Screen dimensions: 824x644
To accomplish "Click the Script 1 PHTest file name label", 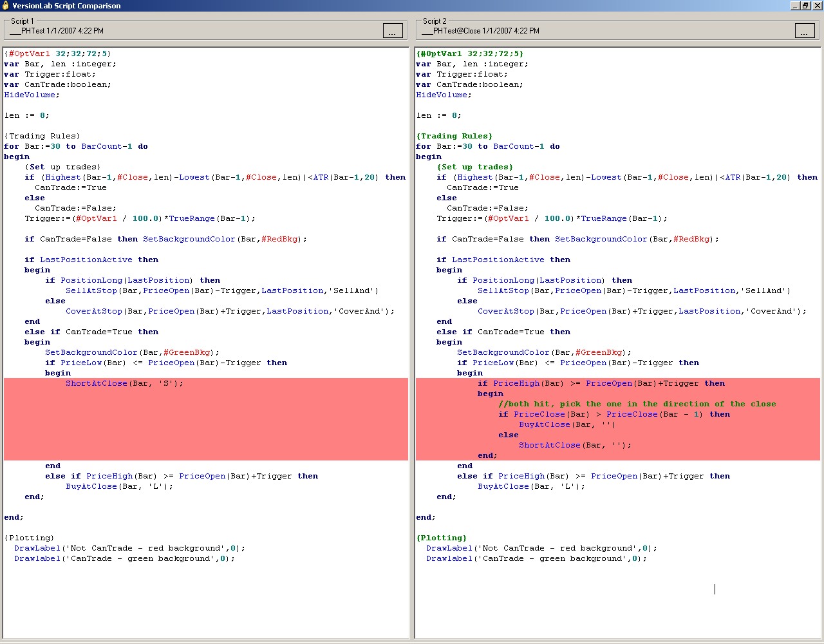I will pyautogui.click(x=57, y=31).
